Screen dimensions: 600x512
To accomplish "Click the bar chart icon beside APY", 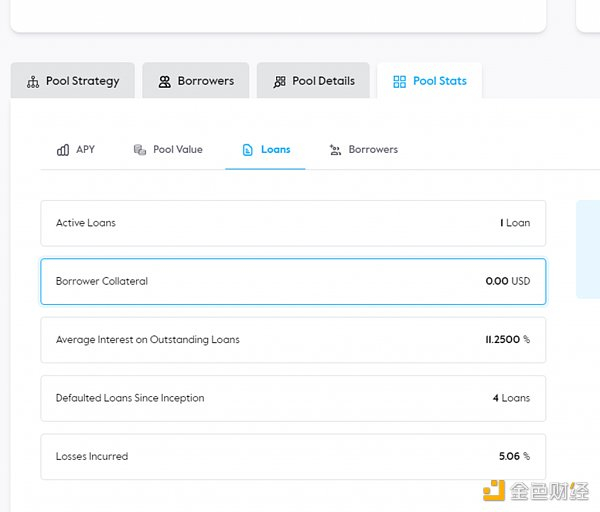I will [63, 150].
